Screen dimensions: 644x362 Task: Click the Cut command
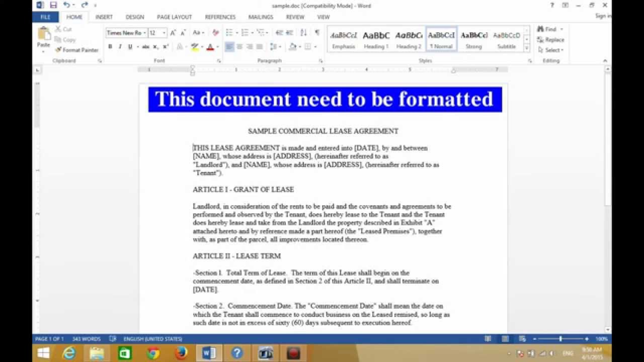point(63,29)
